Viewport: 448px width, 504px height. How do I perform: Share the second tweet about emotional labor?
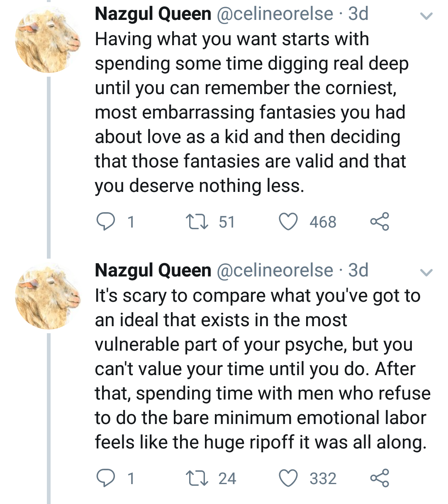click(x=380, y=478)
